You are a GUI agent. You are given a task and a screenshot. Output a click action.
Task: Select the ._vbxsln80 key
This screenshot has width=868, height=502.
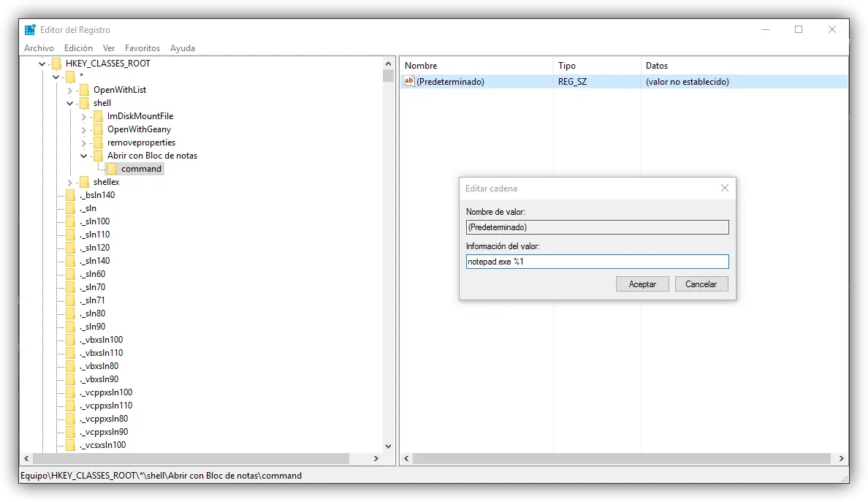(x=99, y=366)
